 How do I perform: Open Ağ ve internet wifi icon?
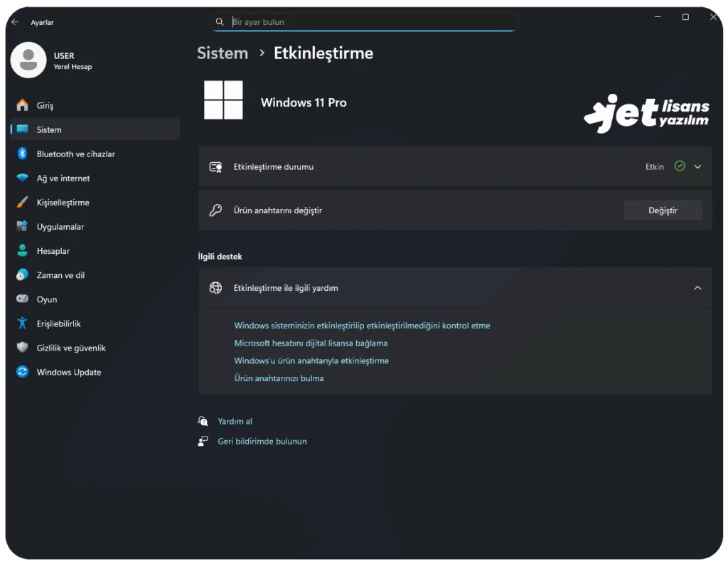coord(22,178)
